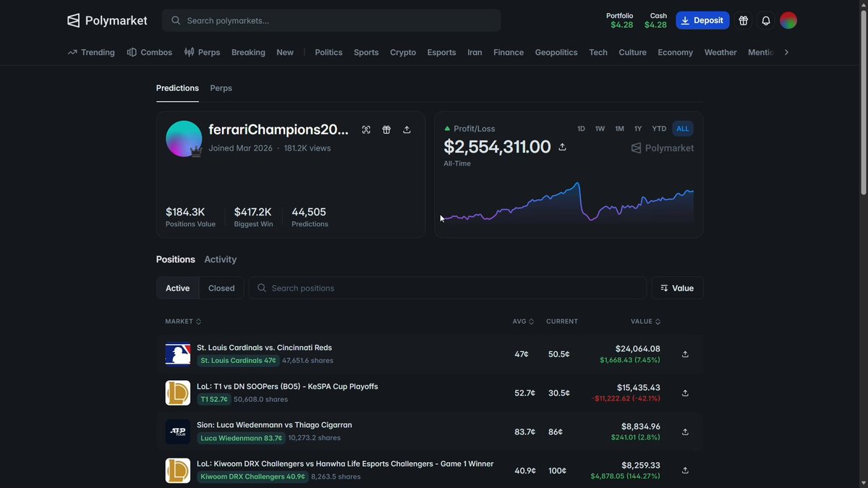Sort positions by the AVG column
Viewport: 868px width, 488px height.
click(x=523, y=322)
